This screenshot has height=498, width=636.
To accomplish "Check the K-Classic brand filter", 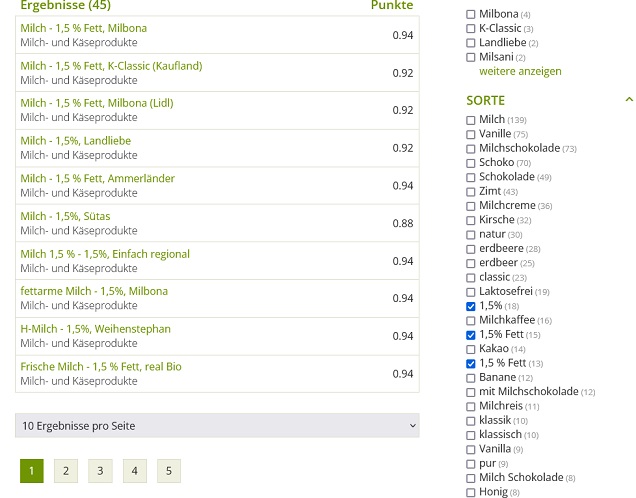I will (471, 29).
